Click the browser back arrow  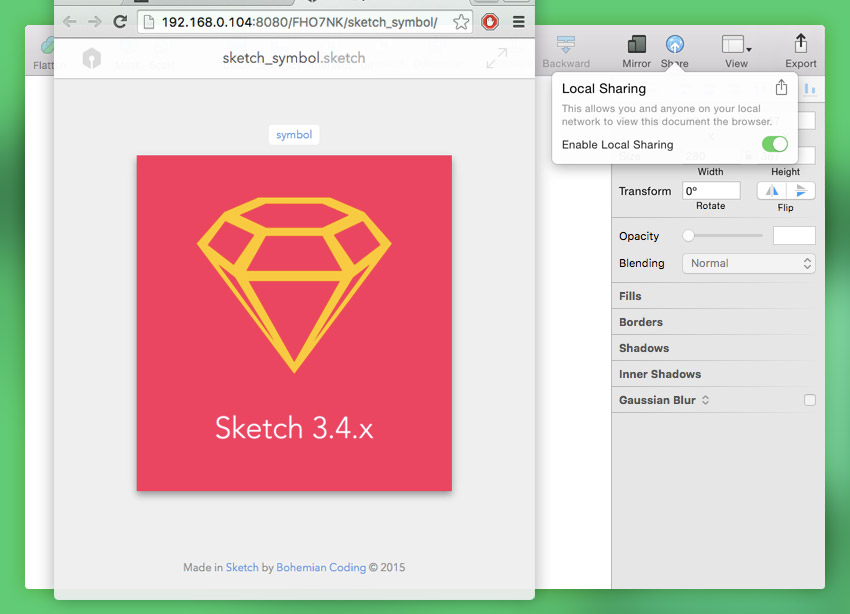point(70,21)
